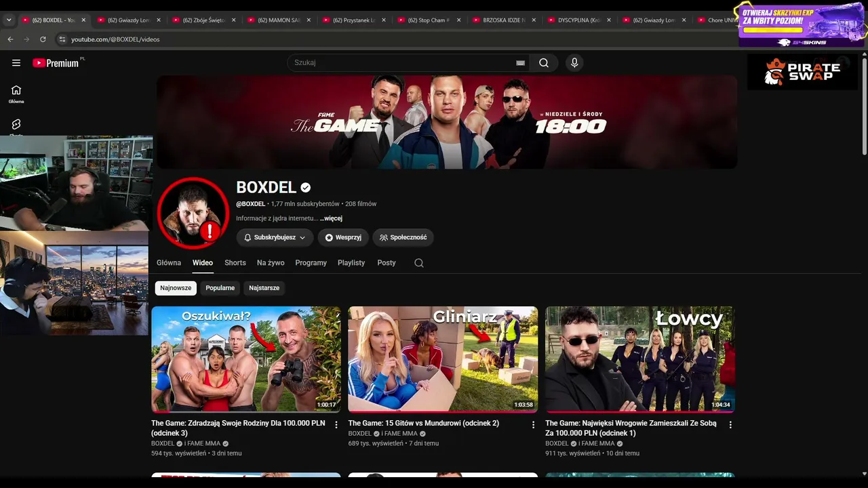Open the Główna channel tab

(x=169, y=263)
